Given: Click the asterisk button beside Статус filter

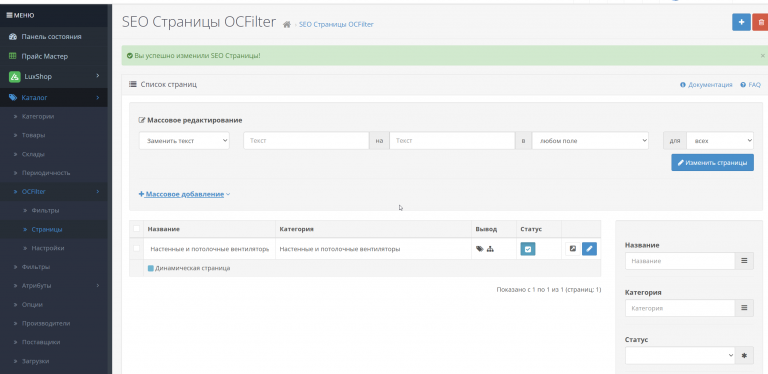Looking at the screenshot, I should (x=744, y=355).
